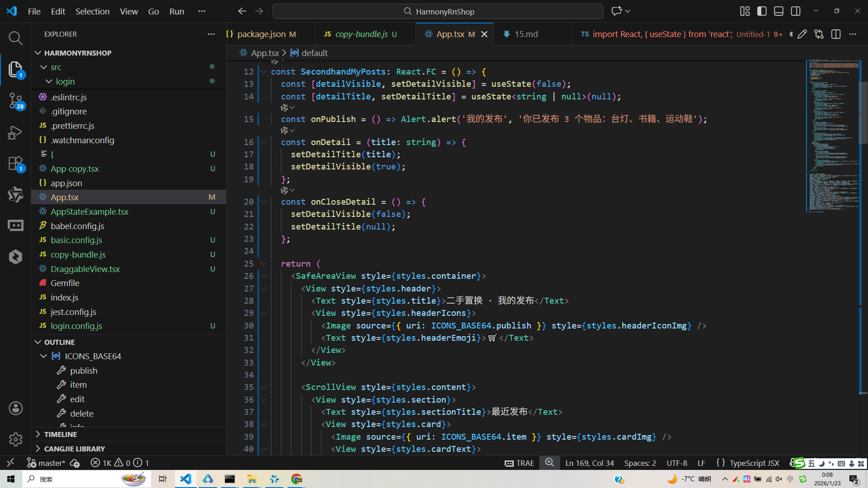Click the editor minimap code overview
This screenshot has width=868, height=488.
click(833, 136)
